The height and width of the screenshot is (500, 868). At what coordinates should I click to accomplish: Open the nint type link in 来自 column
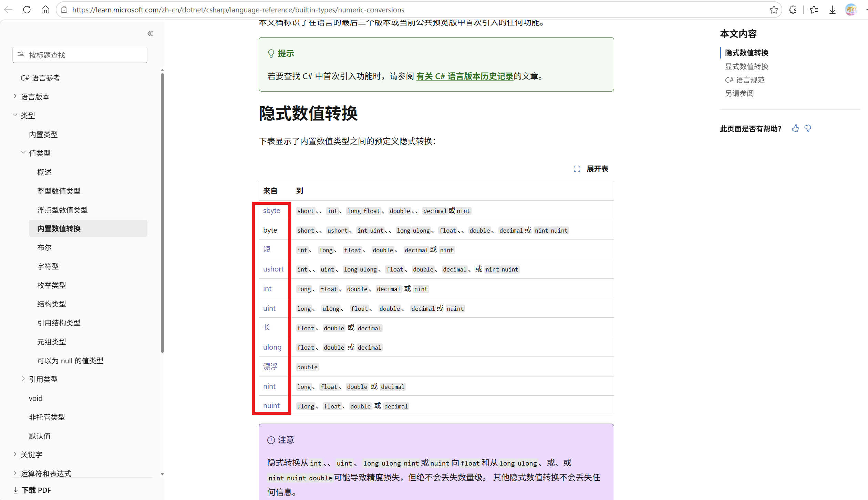tap(269, 386)
